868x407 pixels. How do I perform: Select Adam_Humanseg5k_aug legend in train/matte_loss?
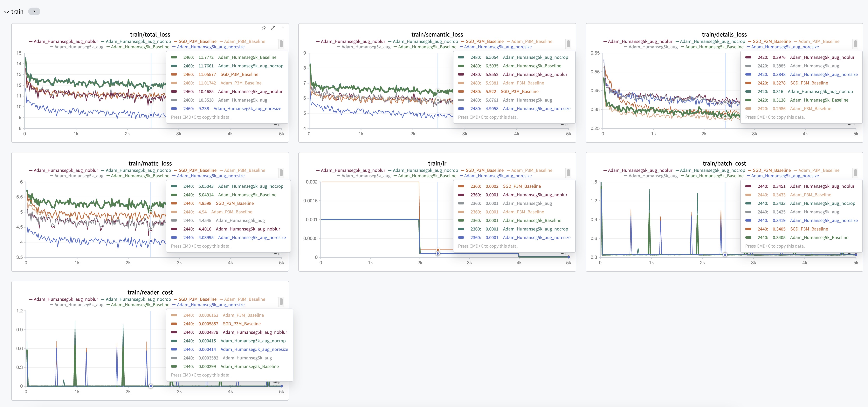(x=77, y=176)
